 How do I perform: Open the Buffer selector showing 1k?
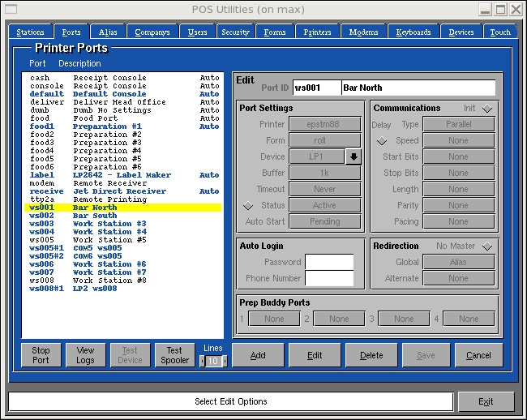325,173
